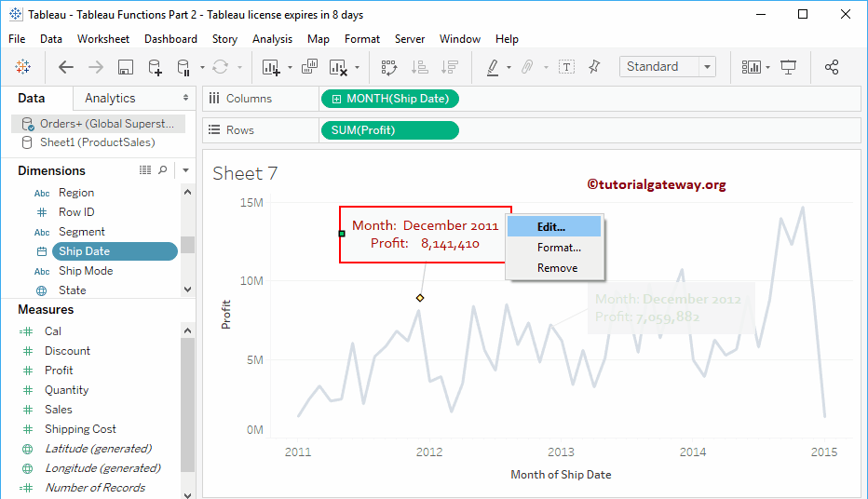868x499 pixels.
Task: Select the Discount measure
Action: click(68, 351)
